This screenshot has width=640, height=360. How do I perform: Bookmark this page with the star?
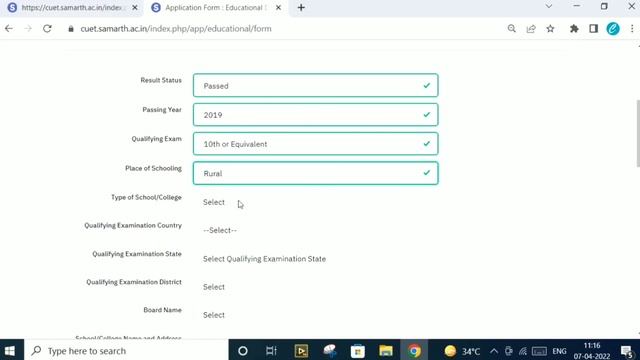[x=550, y=29]
